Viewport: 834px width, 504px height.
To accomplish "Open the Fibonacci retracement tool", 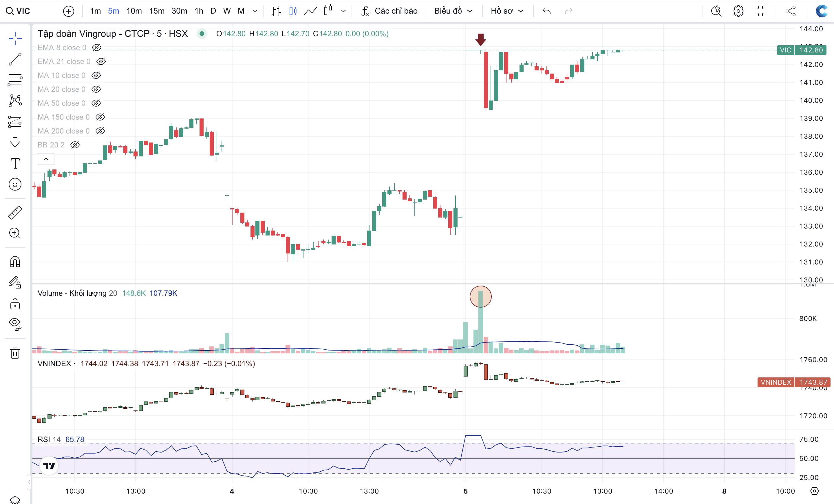I will 15,80.
